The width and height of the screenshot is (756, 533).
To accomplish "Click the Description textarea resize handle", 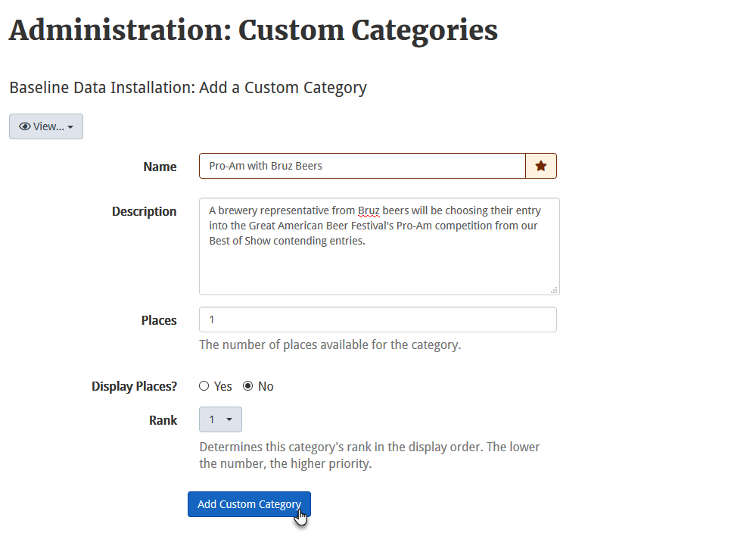I will point(555,290).
